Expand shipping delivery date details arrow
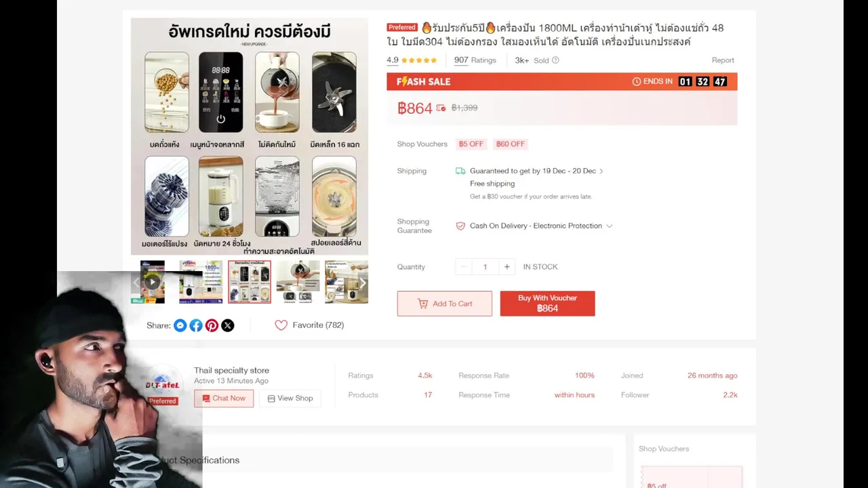The image size is (868, 488). point(601,171)
